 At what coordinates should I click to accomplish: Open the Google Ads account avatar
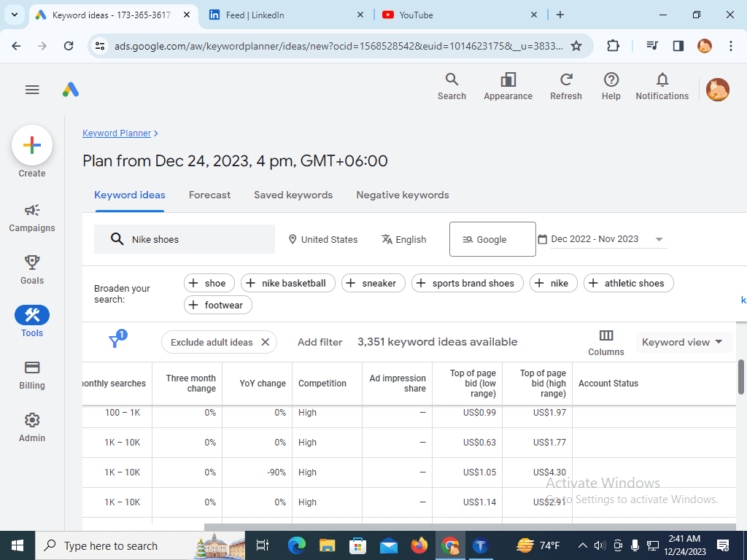[718, 90]
